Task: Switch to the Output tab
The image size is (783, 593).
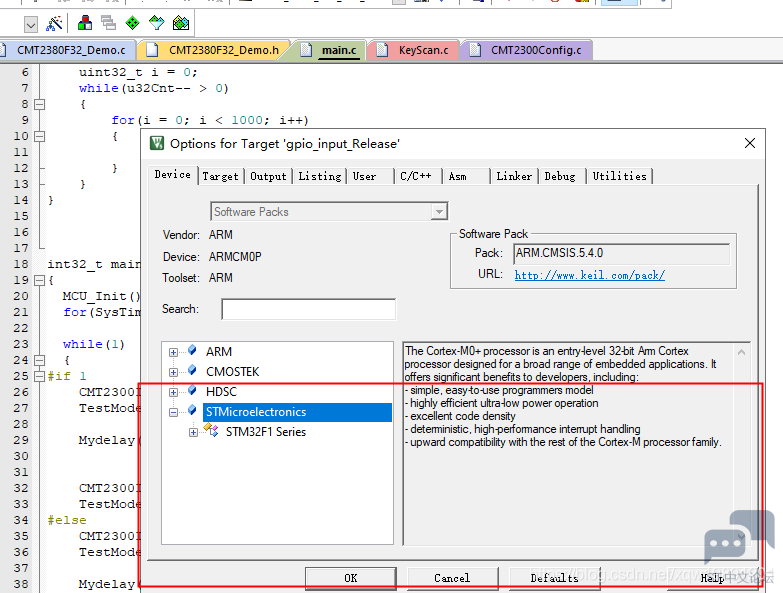Action: [x=268, y=176]
